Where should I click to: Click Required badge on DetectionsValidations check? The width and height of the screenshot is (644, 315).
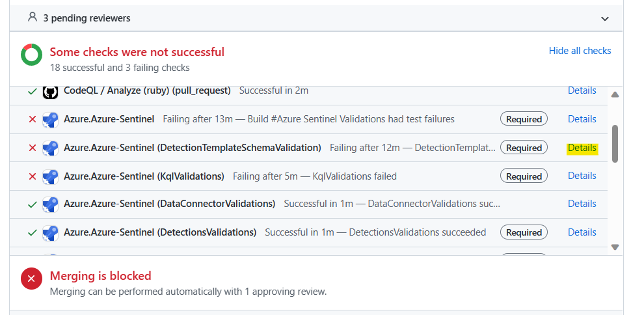pos(524,232)
